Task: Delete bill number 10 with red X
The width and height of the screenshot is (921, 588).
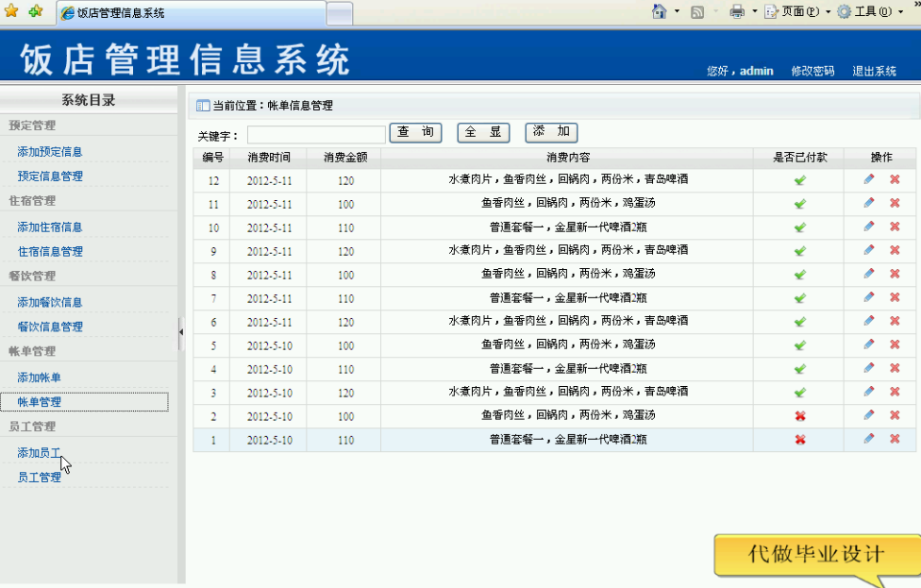Action: [895, 227]
